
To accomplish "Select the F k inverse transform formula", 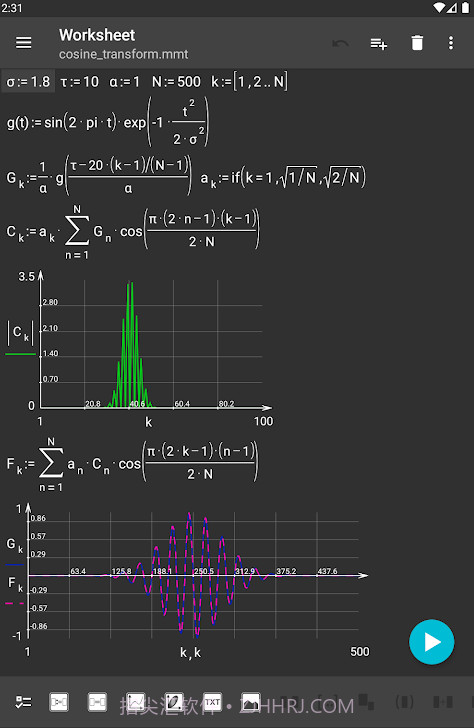I will click(132, 463).
